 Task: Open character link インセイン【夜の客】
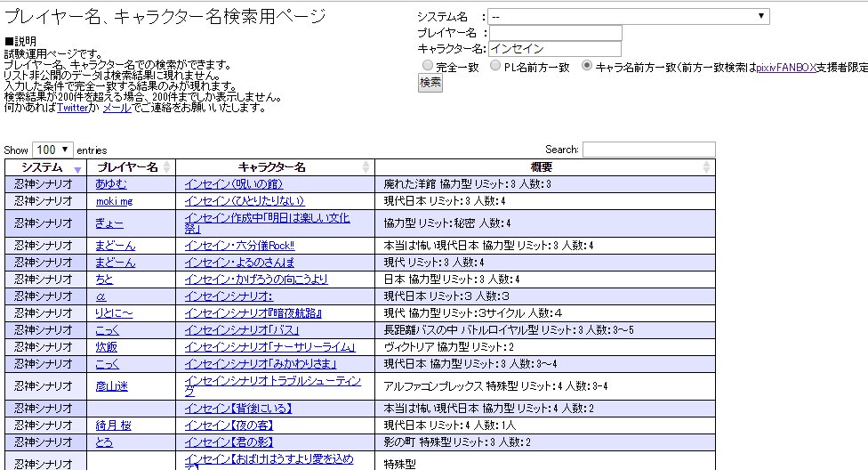(x=229, y=425)
